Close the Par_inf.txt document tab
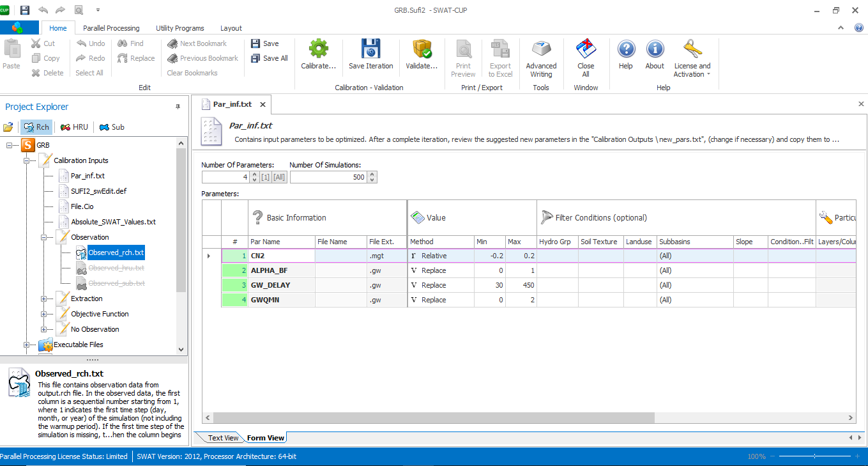Image resolution: width=868 pixels, height=466 pixels. point(263,104)
